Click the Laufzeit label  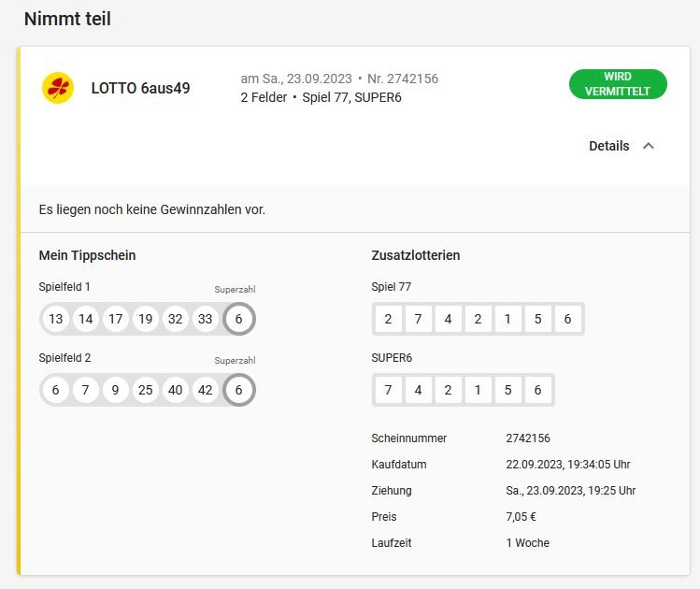392,543
